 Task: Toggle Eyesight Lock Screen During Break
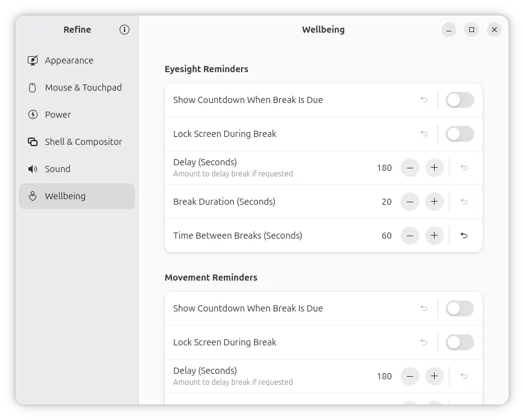click(459, 134)
